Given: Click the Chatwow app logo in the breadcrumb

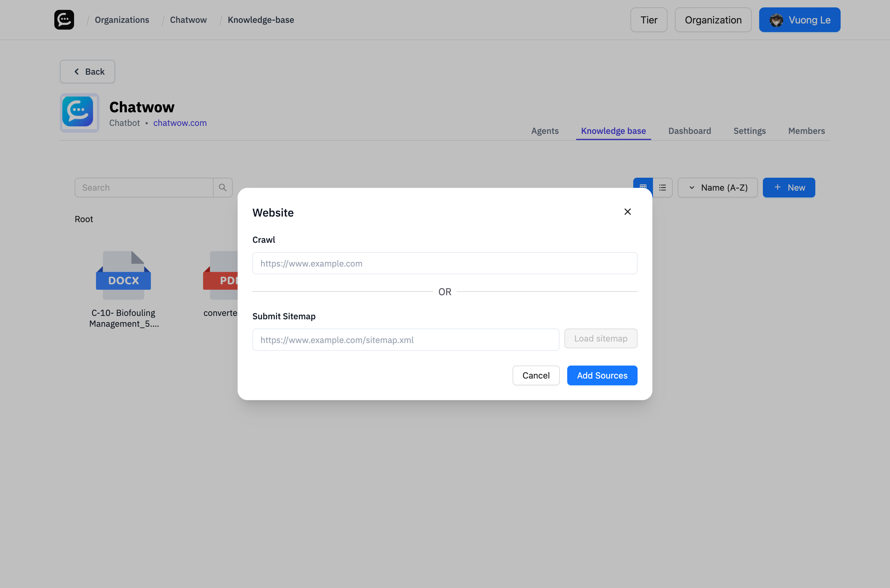Looking at the screenshot, I should (64, 19).
